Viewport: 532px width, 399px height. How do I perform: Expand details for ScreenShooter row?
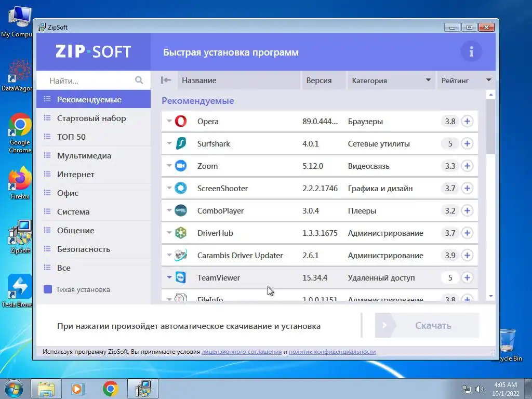tap(169, 188)
